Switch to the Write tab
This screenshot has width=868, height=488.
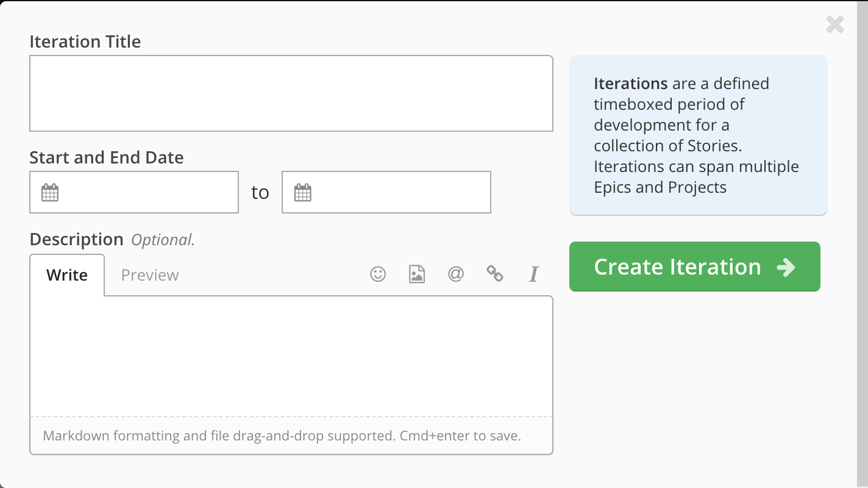[67, 275]
